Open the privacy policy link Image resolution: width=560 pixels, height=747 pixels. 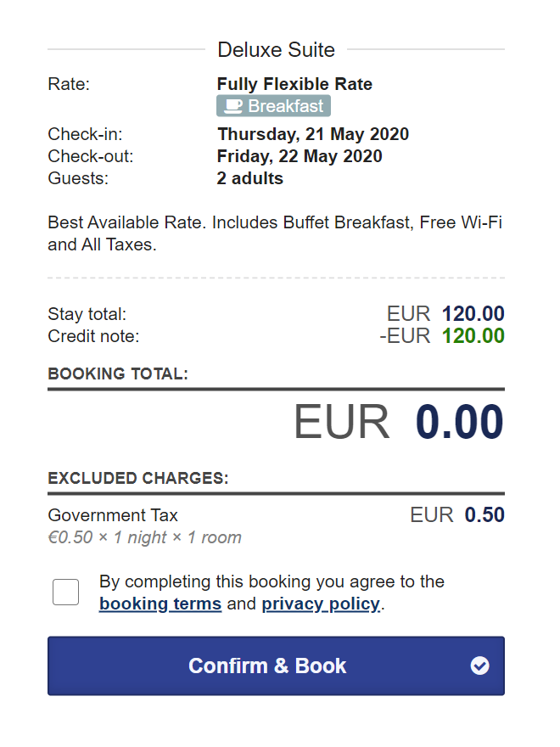[x=321, y=604]
